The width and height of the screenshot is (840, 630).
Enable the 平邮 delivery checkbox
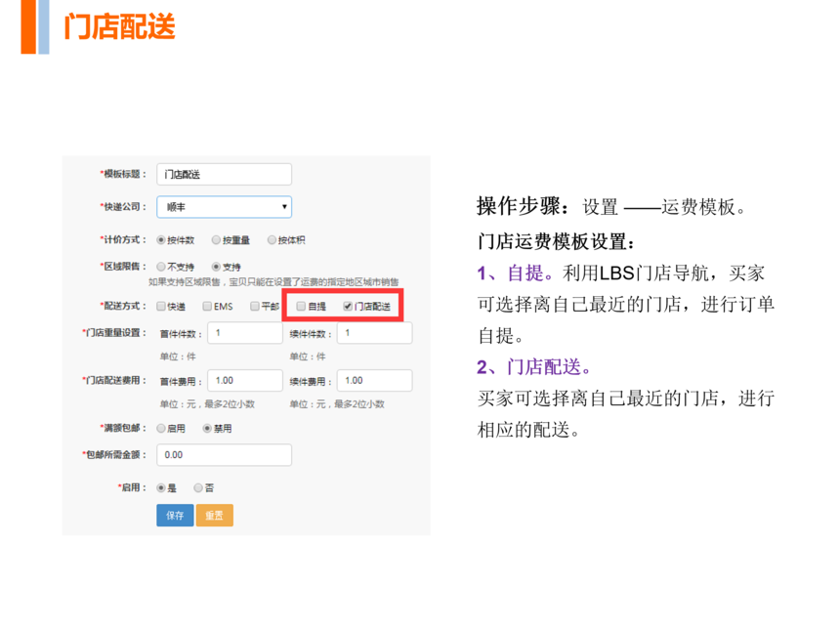coord(254,307)
